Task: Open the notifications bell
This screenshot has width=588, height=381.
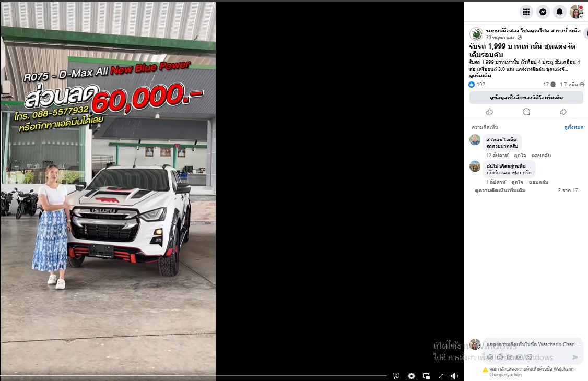Action: click(559, 12)
